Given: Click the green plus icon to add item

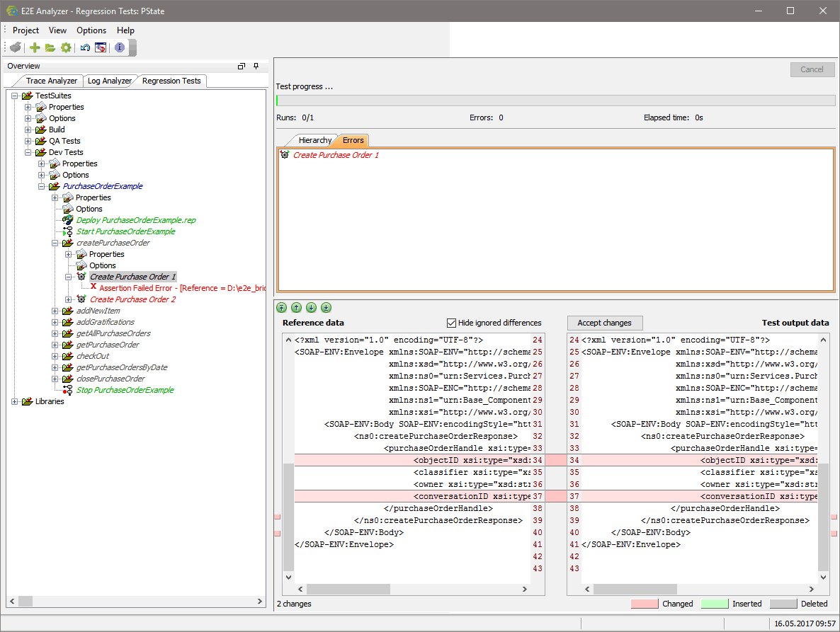Looking at the screenshot, I should pos(34,47).
